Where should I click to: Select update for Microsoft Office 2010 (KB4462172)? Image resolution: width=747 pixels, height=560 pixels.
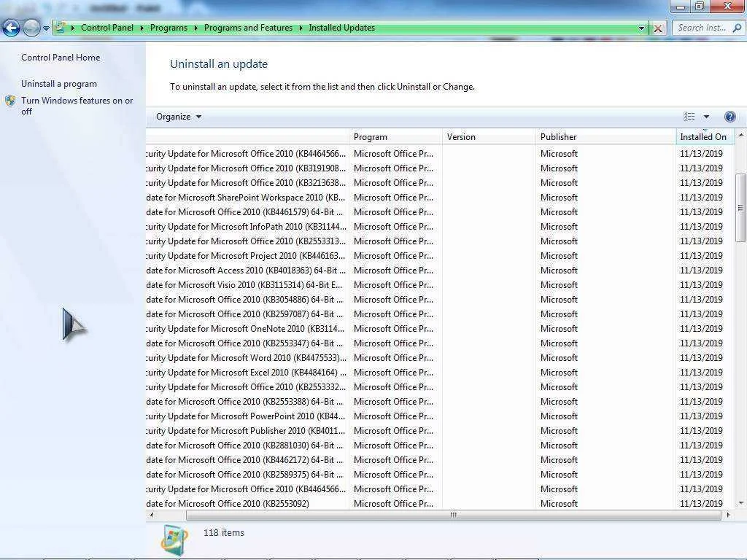point(440,460)
